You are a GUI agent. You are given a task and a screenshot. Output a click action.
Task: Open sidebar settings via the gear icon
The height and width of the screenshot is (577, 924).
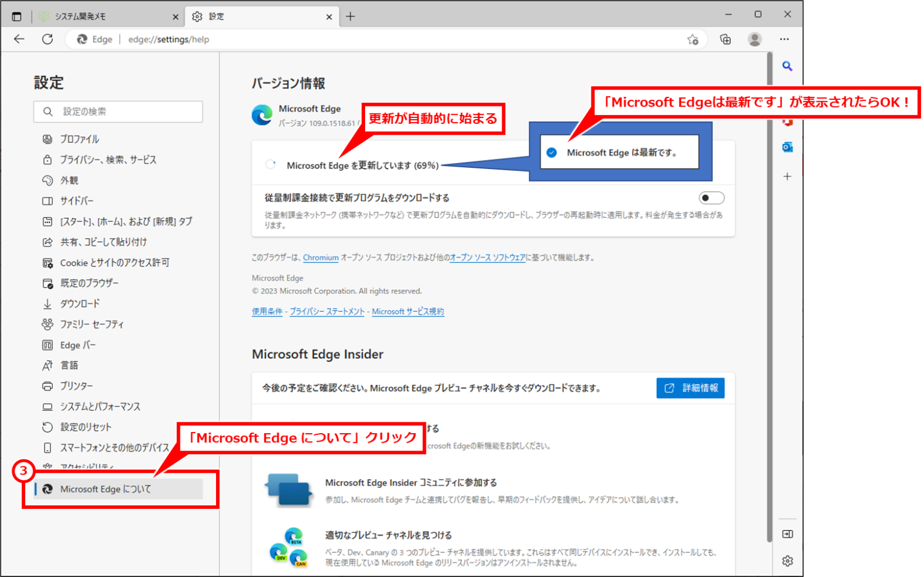tap(787, 560)
